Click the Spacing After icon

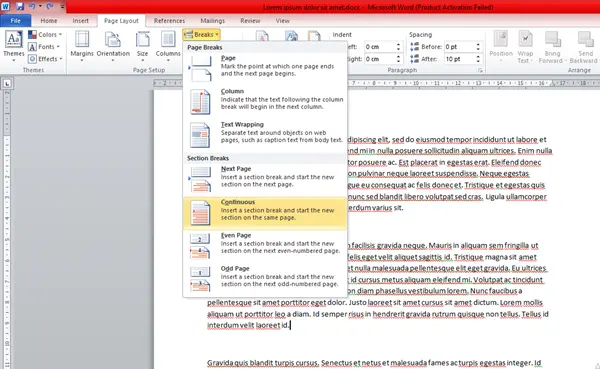pos(414,59)
